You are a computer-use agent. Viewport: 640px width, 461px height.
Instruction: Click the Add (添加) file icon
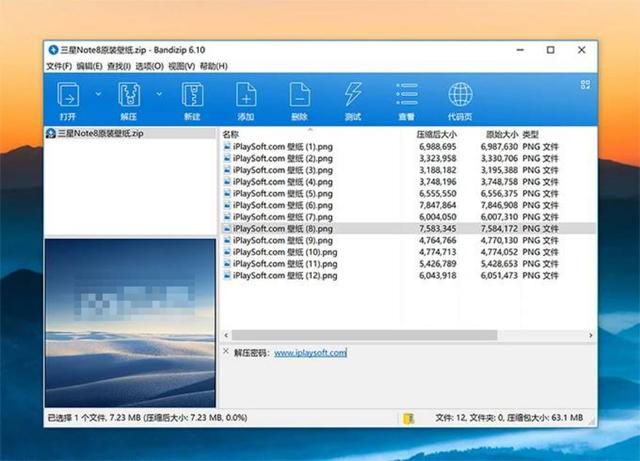pos(246,95)
